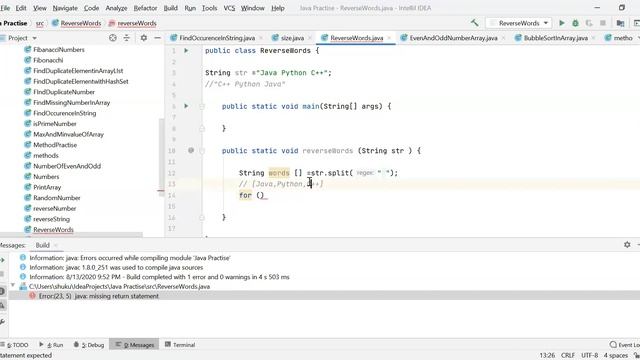Open the Terminal tool window

coord(180,345)
